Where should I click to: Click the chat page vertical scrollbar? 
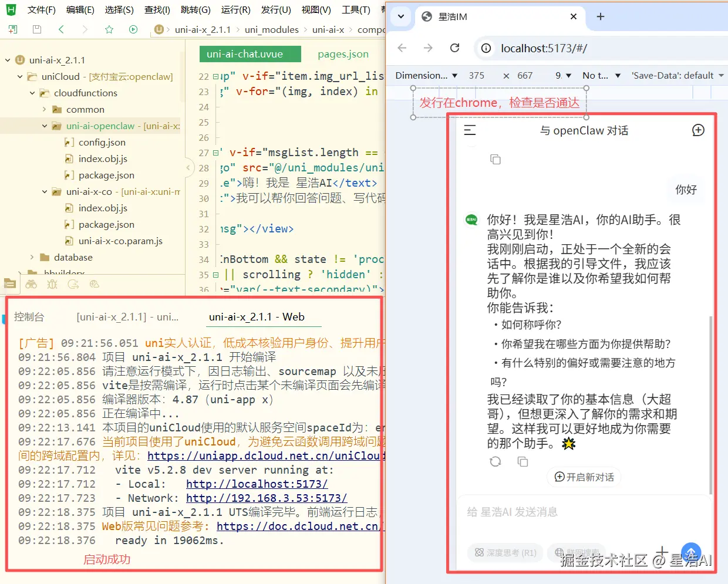click(x=711, y=405)
